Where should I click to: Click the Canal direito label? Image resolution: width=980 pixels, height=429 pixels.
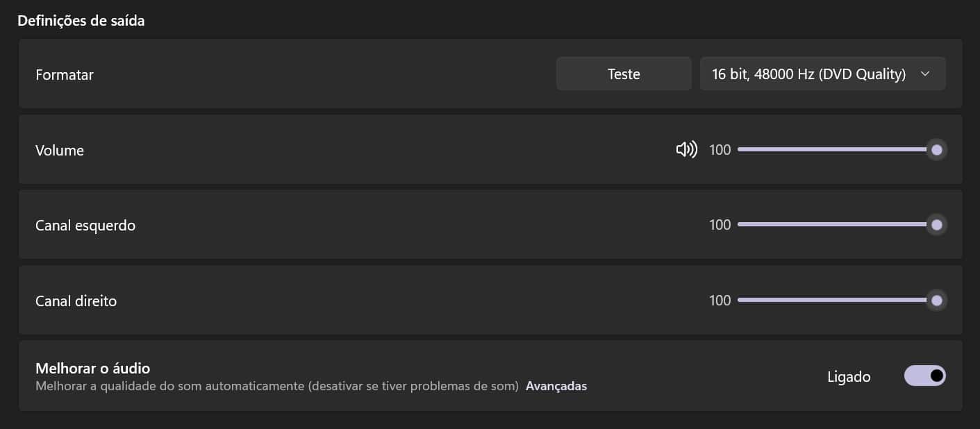point(76,301)
